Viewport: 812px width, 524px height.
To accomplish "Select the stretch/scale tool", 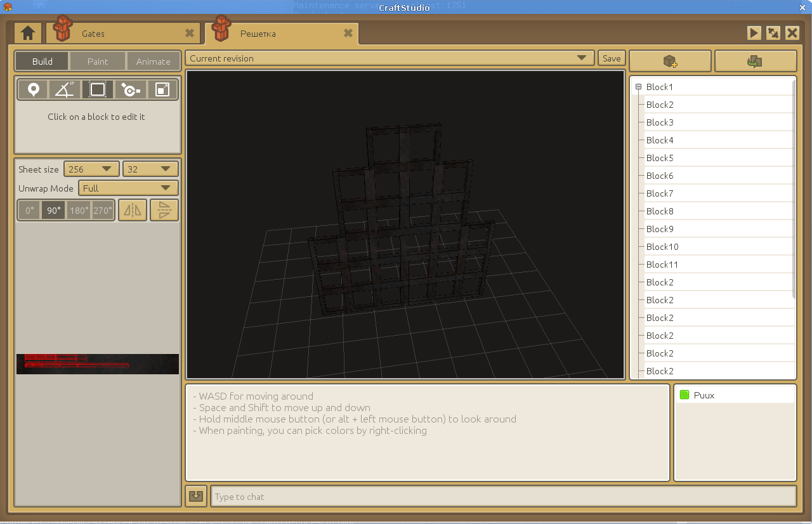I will 162,90.
